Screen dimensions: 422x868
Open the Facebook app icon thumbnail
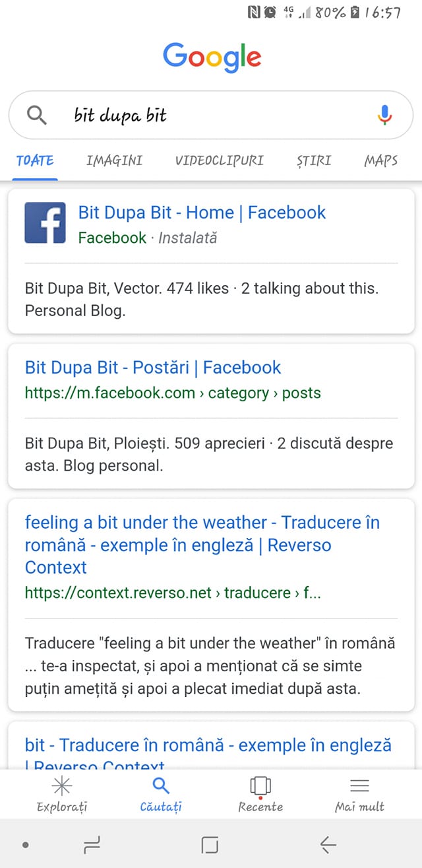pos(45,222)
